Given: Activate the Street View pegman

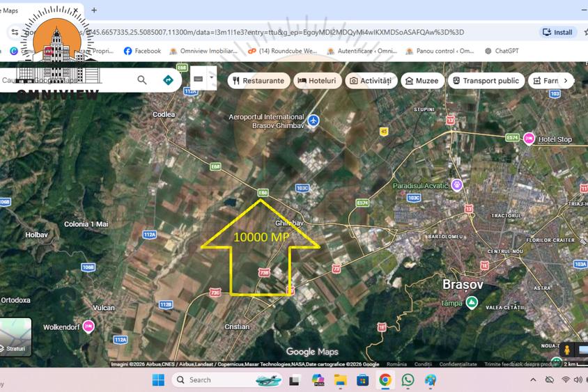Looking at the screenshot, I should (567, 350).
